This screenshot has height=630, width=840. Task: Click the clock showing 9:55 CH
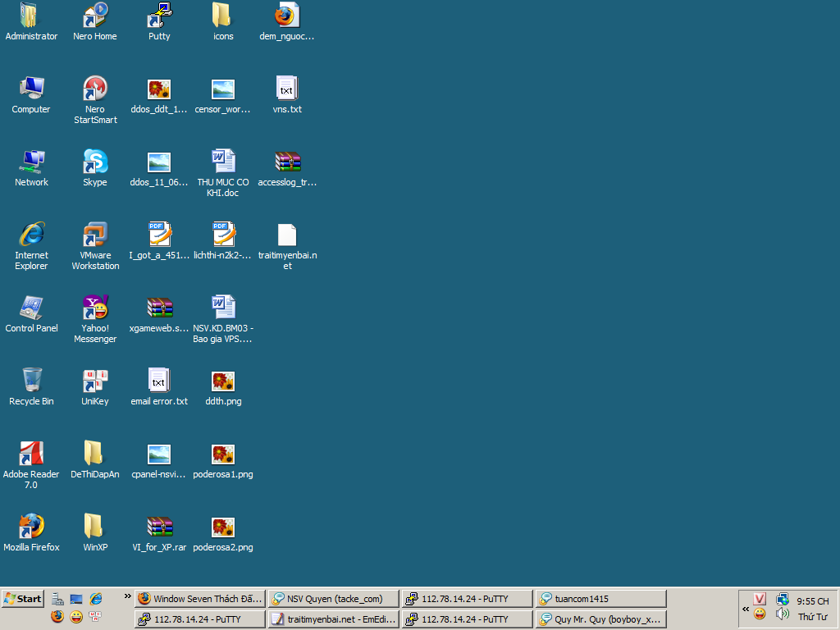click(812, 601)
